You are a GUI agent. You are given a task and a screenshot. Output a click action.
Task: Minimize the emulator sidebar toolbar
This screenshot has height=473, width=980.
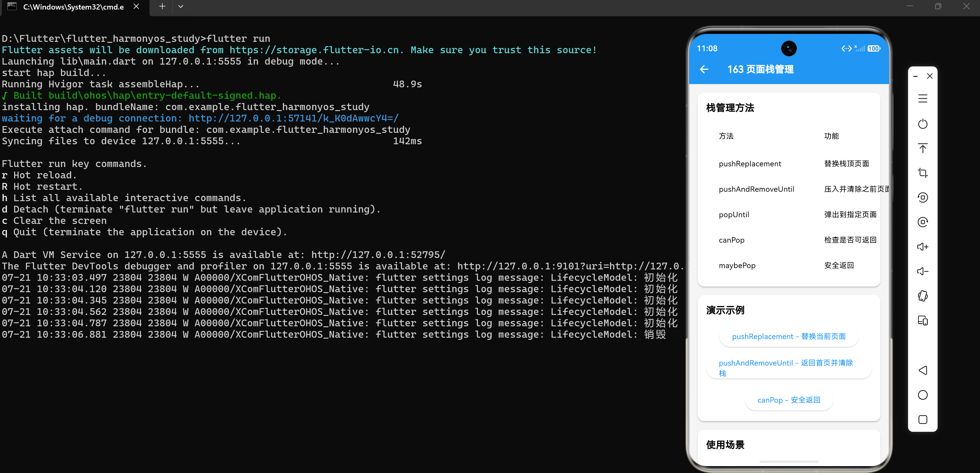click(x=915, y=76)
